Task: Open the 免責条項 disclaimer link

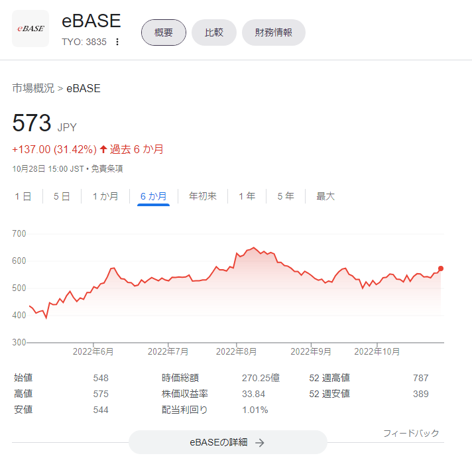Action: click(107, 169)
